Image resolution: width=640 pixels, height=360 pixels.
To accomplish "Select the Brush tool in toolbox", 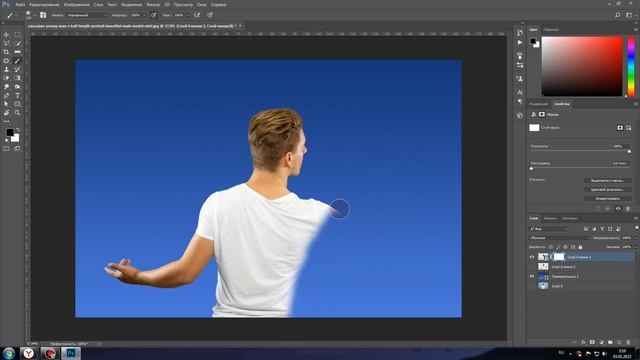I will (17, 61).
